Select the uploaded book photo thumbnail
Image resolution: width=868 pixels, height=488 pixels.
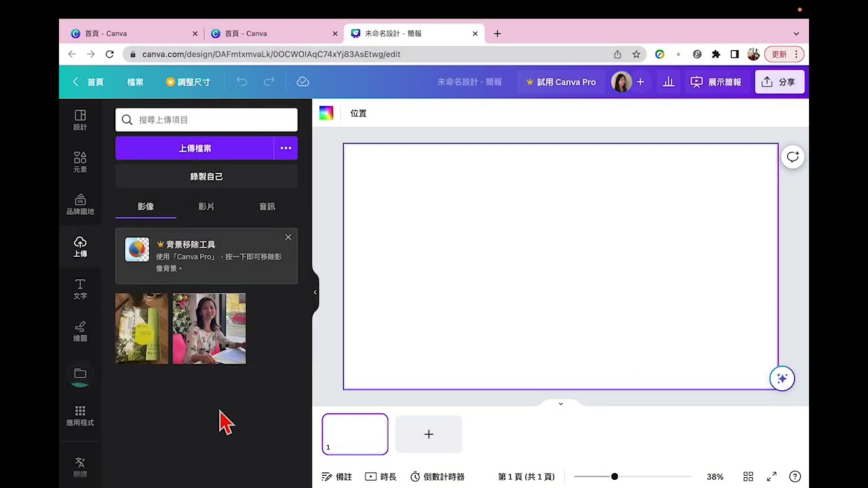(x=142, y=329)
